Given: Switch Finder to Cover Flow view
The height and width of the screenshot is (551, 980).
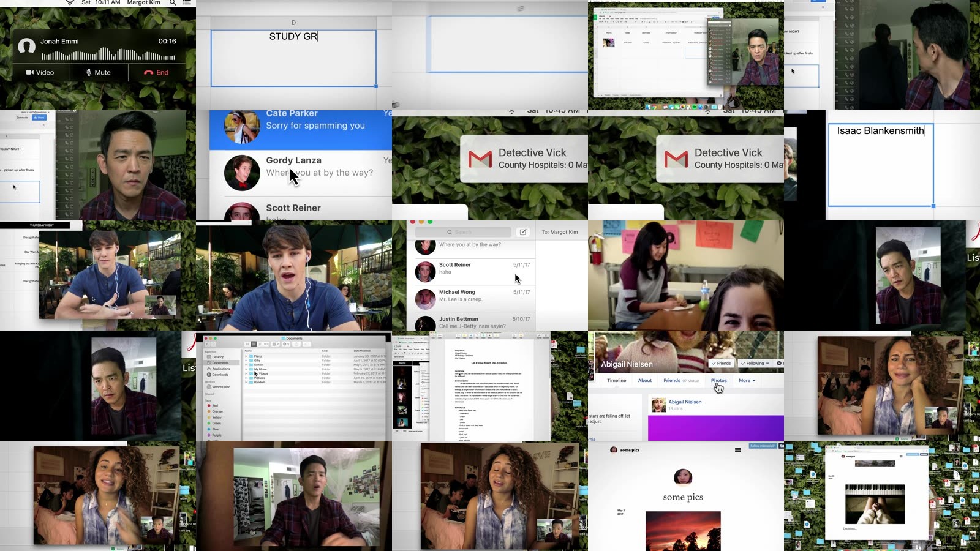Looking at the screenshot, I should click(x=266, y=344).
